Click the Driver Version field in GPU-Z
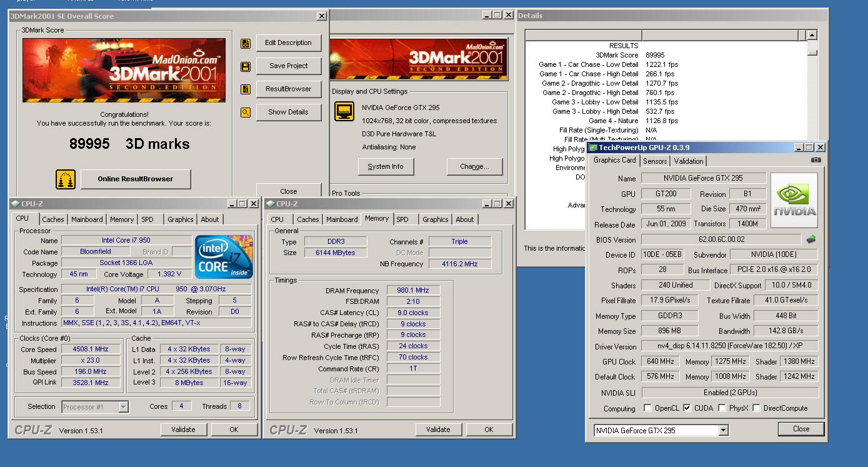 click(730, 346)
